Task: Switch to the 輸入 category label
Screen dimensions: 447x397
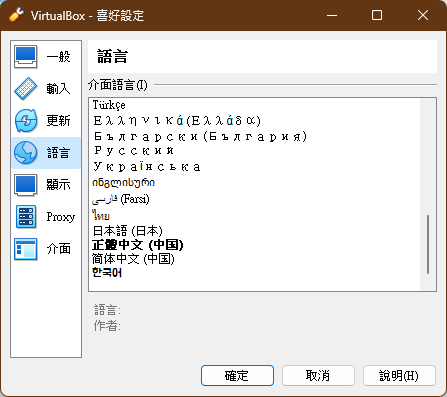Action: 58,89
